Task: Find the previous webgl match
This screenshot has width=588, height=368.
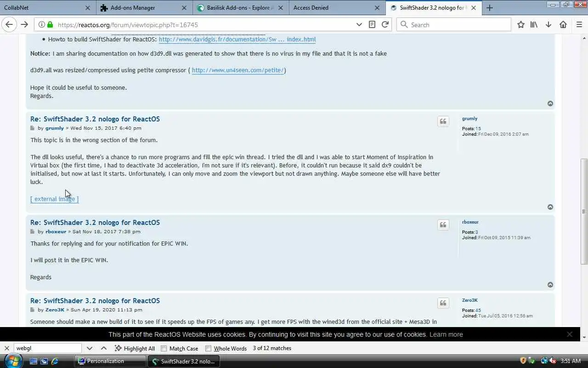Action: point(104,348)
